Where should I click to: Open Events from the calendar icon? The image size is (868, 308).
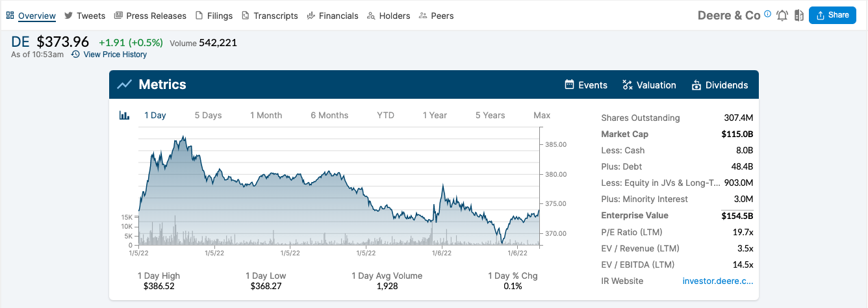point(570,85)
